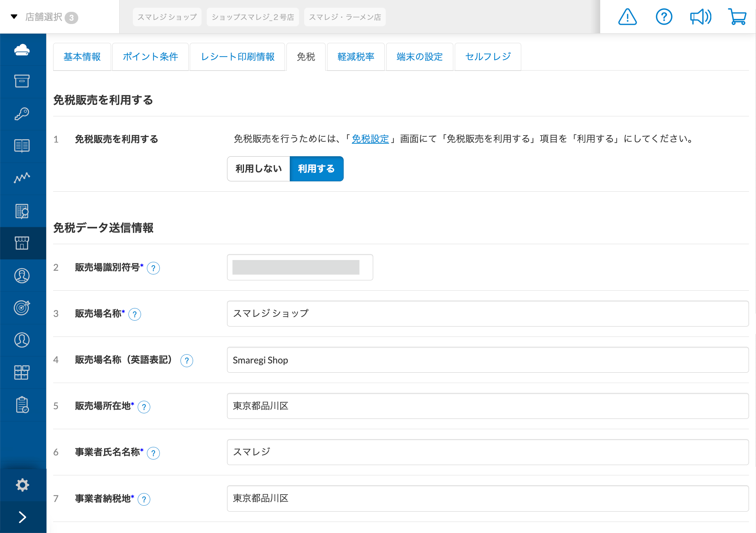Switch to the セルフレジ tab
Image resolution: width=756 pixels, height=533 pixels.
[x=488, y=57]
